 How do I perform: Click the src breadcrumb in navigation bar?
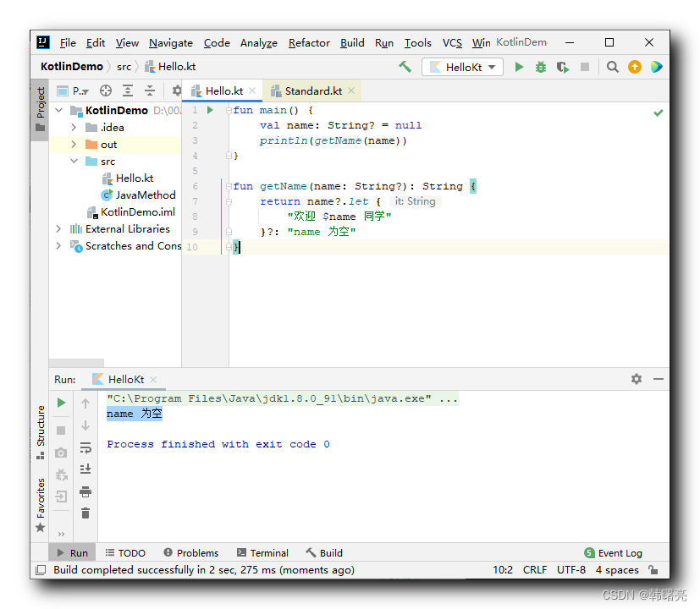[x=124, y=67]
